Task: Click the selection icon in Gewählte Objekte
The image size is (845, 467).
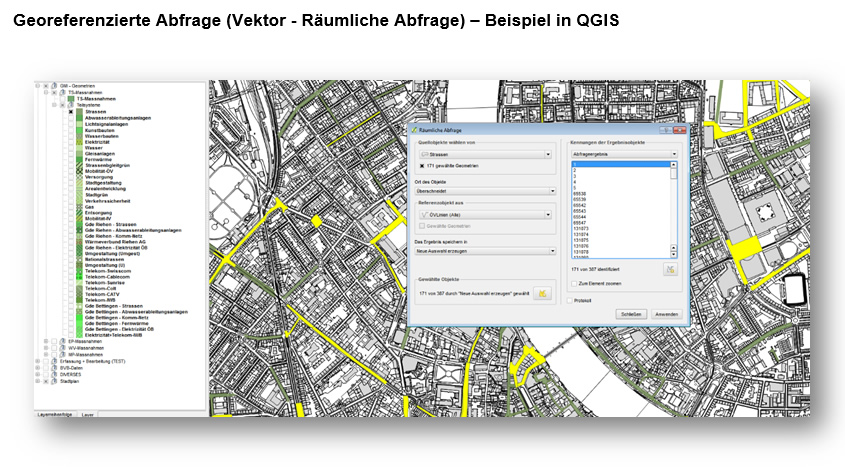Action: click(542, 294)
